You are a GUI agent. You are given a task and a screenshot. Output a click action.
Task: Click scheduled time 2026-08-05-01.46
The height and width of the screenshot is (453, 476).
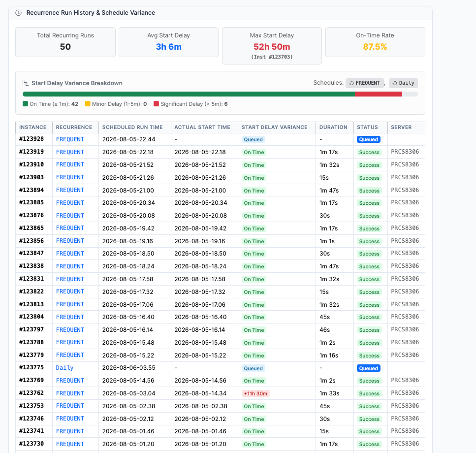128,431
